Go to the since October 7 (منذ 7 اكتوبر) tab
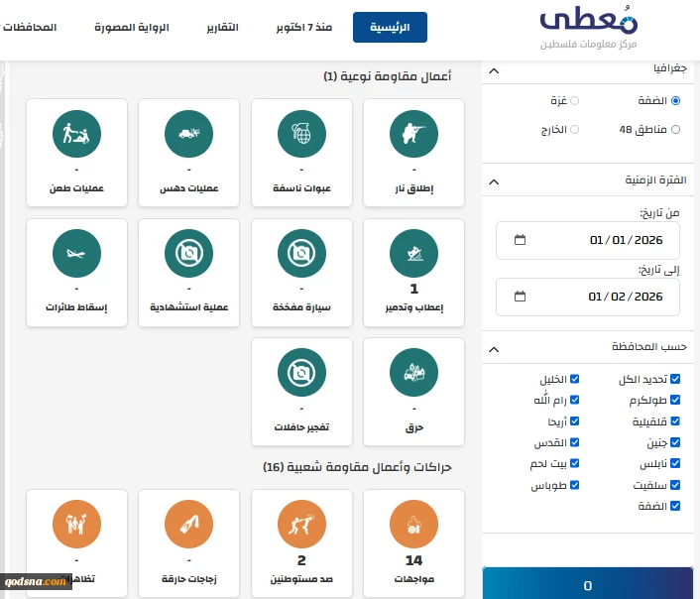700x599 pixels. (304, 28)
